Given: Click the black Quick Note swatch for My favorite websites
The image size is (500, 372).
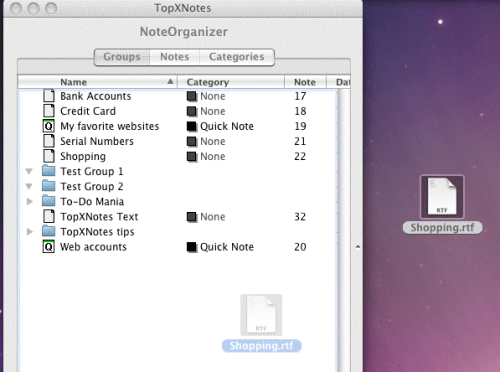Looking at the screenshot, I should tap(192, 126).
